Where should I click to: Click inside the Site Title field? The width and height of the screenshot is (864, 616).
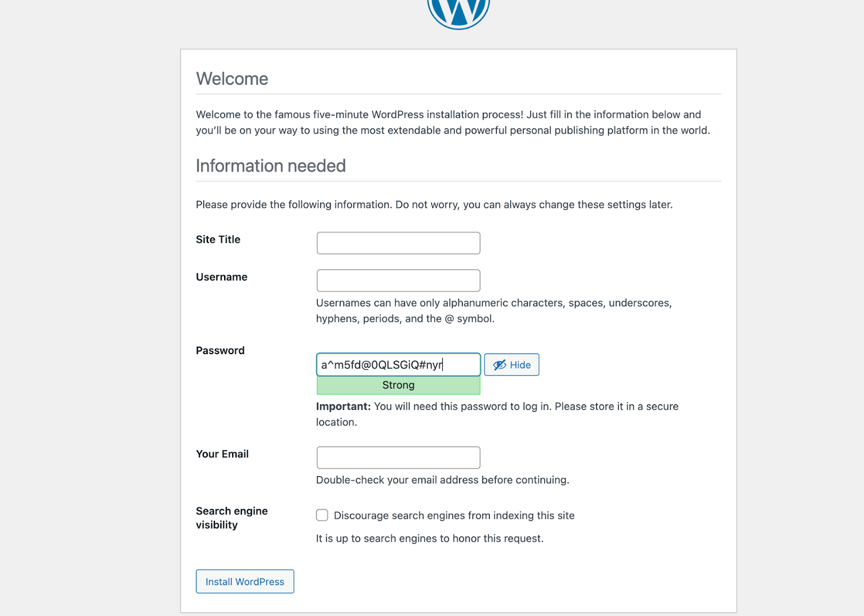(x=398, y=242)
